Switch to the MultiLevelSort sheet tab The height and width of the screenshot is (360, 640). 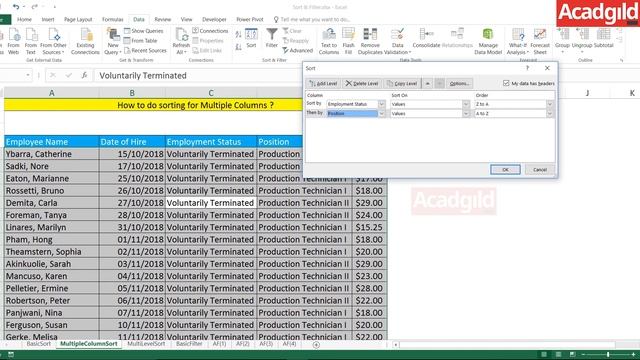(x=146, y=344)
